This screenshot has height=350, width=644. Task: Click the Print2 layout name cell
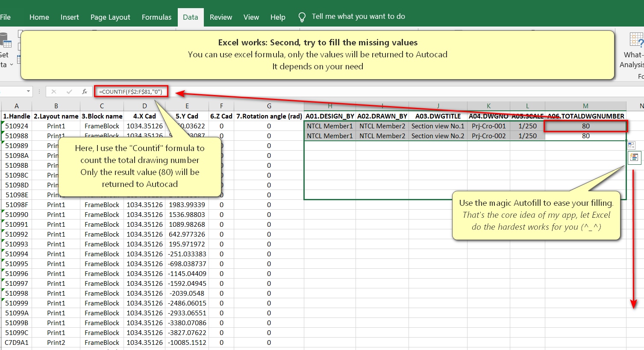point(56,343)
